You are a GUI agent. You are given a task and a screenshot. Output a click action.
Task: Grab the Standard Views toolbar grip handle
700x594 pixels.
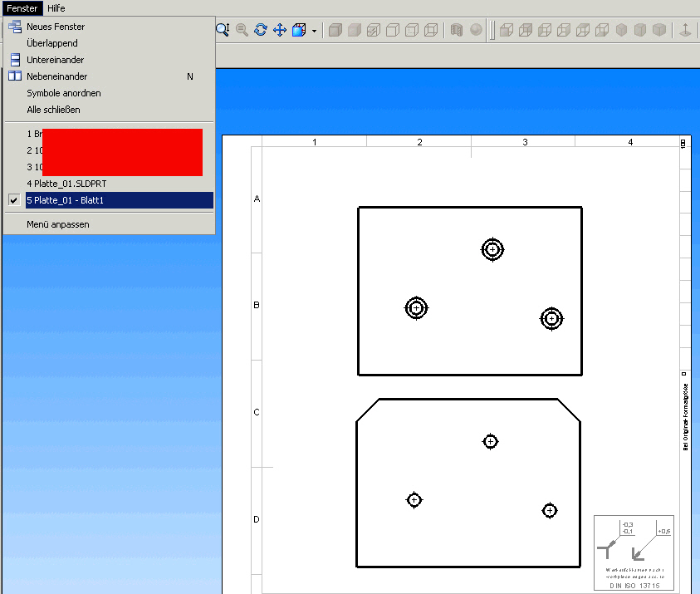(x=492, y=31)
